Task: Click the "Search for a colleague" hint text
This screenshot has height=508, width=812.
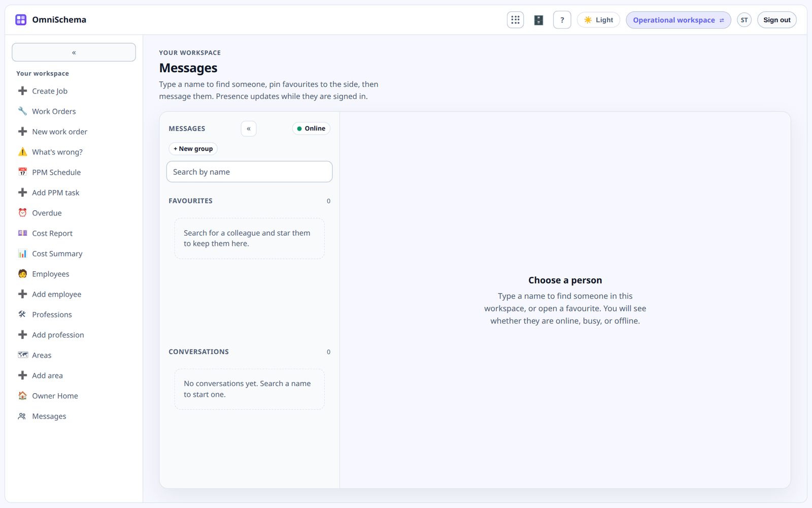Action: pyautogui.click(x=247, y=238)
